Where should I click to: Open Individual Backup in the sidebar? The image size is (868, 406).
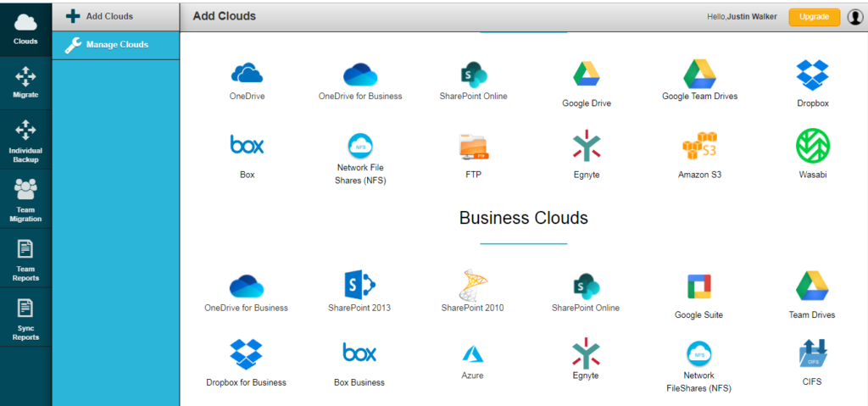tap(25, 140)
